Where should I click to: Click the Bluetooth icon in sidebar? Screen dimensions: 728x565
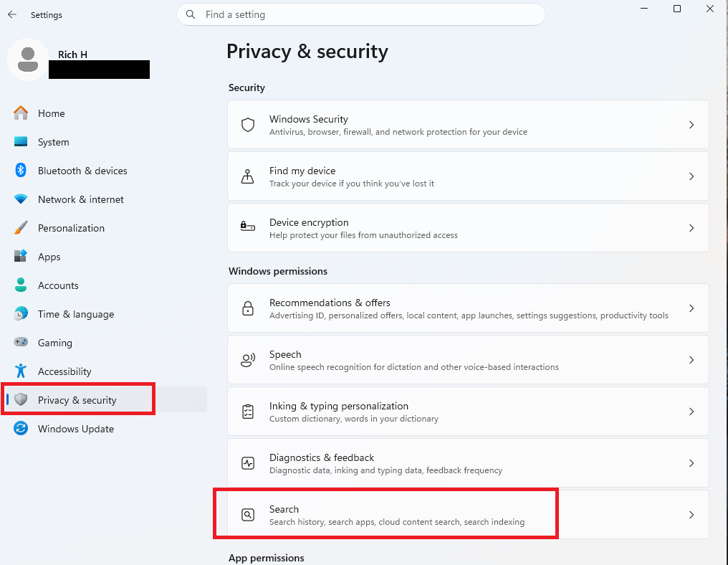[x=21, y=170]
